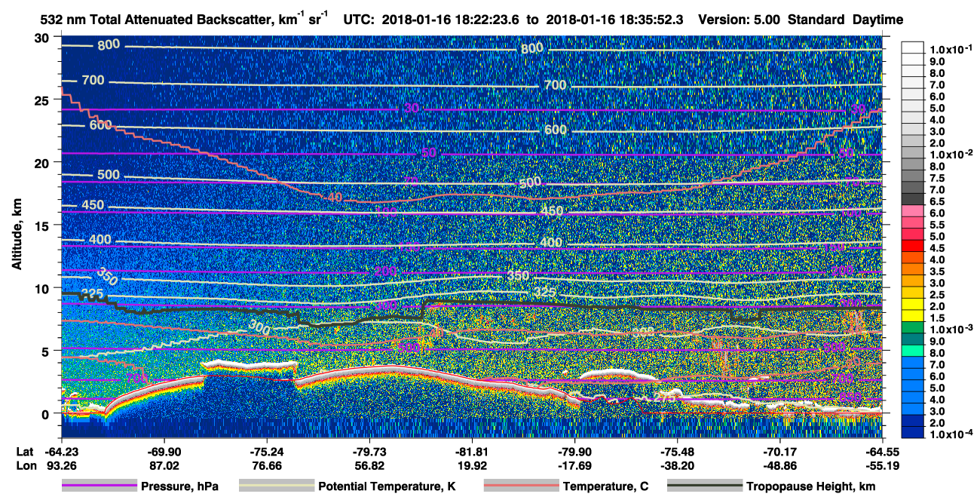Click altitude axis tick label '0'
Screen dimensions: 980x503
pyautogui.click(x=46, y=413)
